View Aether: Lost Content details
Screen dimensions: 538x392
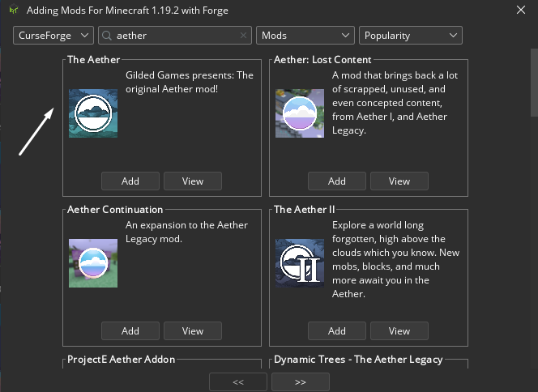click(399, 181)
